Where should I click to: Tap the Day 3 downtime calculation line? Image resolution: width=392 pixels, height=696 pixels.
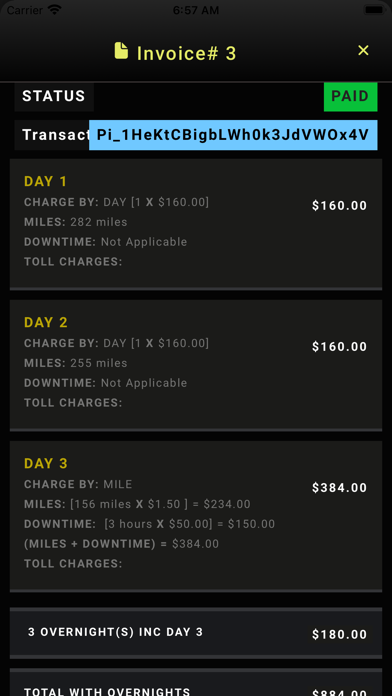pyautogui.click(x=150, y=524)
